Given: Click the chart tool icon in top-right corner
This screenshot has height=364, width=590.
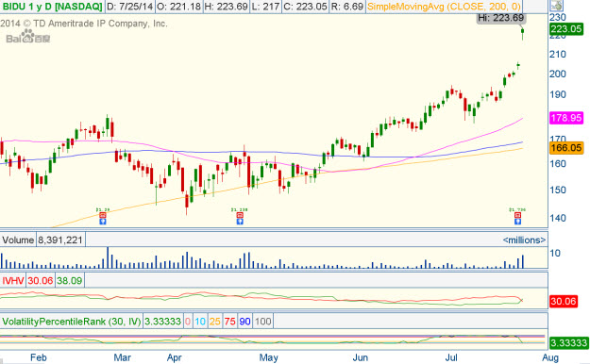Looking at the screenshot, I should coord(556,6).
